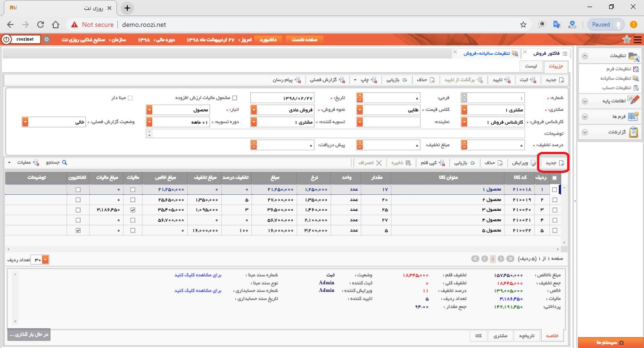644x348 pixels.
Task: Open the تاریخچه tab at the bottom
Action: pyautogui.click(x=527, y=336)
